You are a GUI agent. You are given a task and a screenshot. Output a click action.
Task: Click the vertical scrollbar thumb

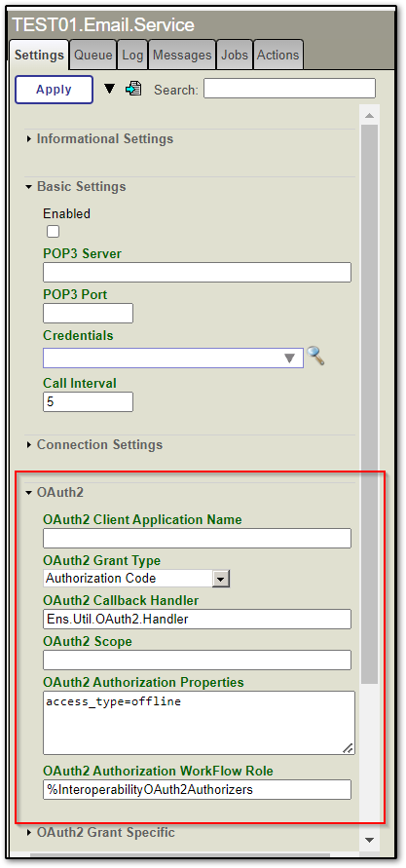click(370, 404)
